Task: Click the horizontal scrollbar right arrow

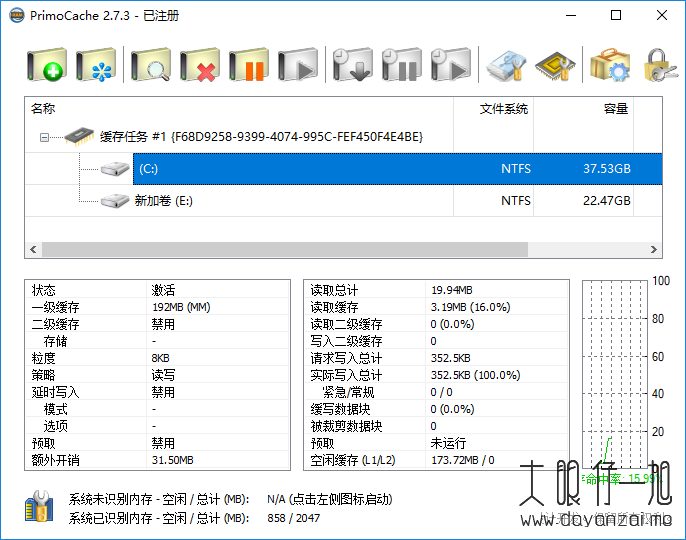Action: point(654,249)
